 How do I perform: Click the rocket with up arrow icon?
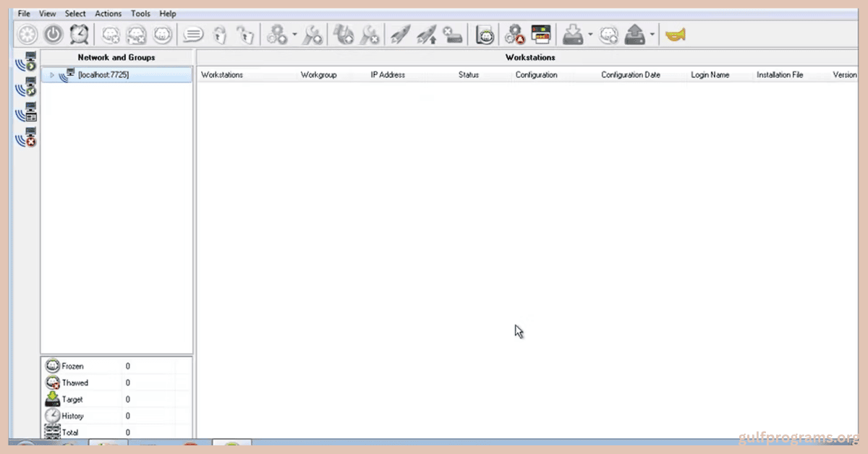pos(427,35)
